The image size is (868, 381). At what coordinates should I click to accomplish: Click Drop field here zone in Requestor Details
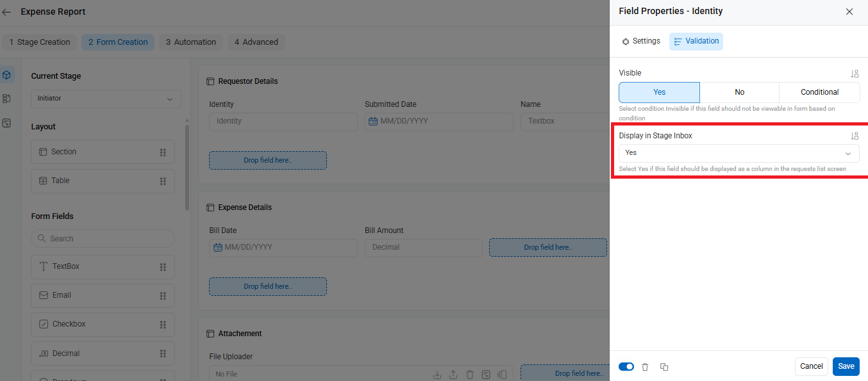coord(268,160)
